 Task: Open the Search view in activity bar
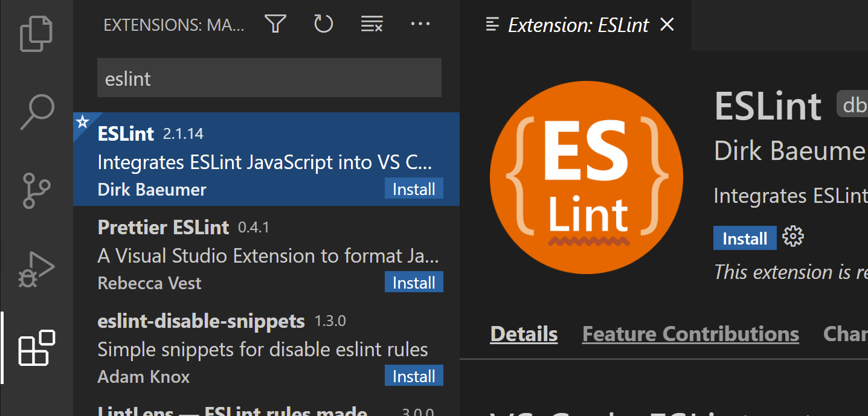(x=37, y=112)
